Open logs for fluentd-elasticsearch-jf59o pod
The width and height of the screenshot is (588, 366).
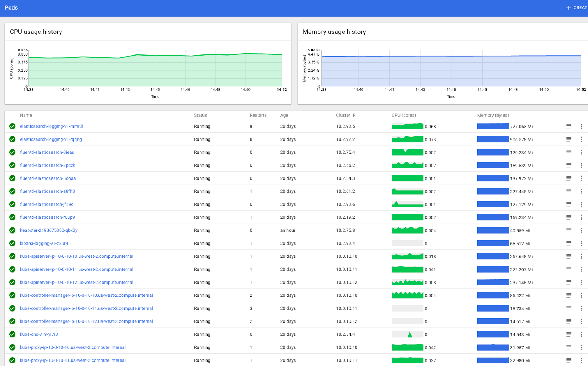(569, 204)
